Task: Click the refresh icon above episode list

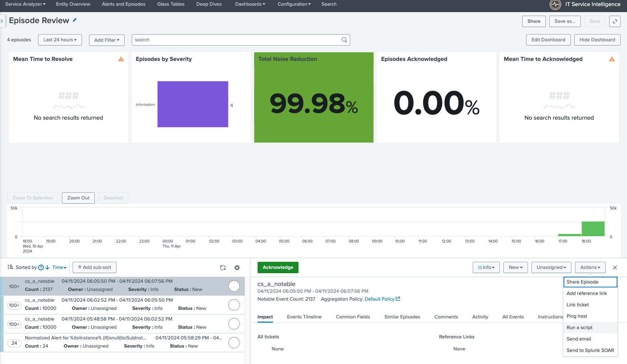Action: pyautogui.click(x=223, y=267)
